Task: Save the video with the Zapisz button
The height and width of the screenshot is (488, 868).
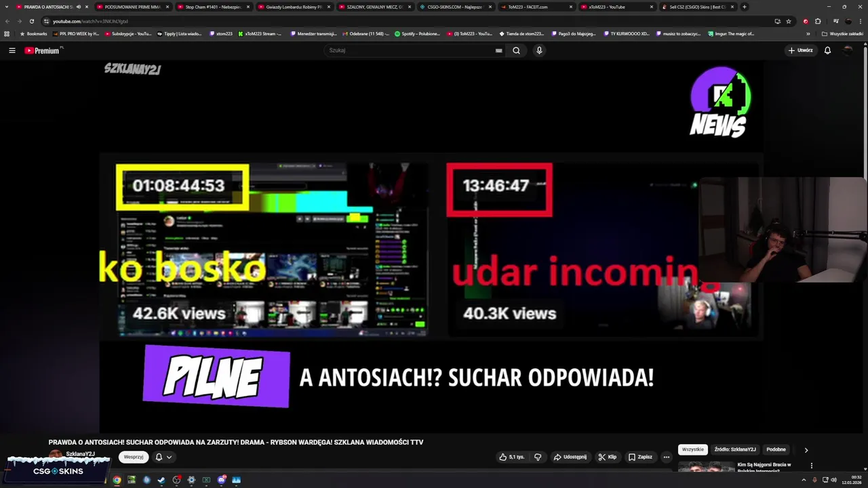Action: pyautogui.click(x=639, y=457)
